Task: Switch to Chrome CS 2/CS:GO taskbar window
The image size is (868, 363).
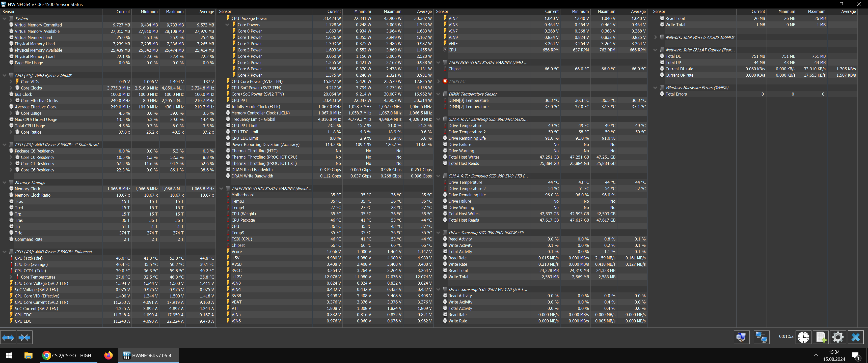Action: coord(69,355)
